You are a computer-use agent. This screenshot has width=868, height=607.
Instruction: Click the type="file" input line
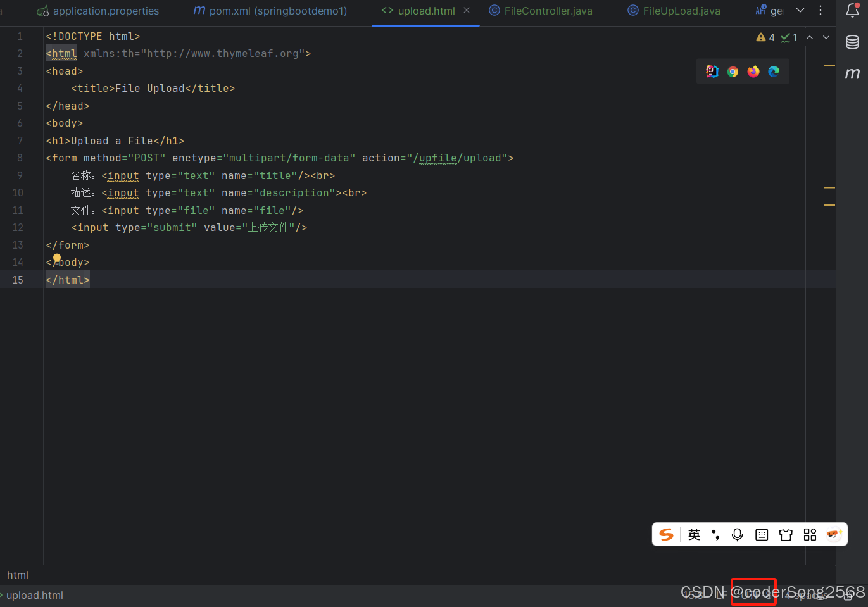click(x=187, y=211)
